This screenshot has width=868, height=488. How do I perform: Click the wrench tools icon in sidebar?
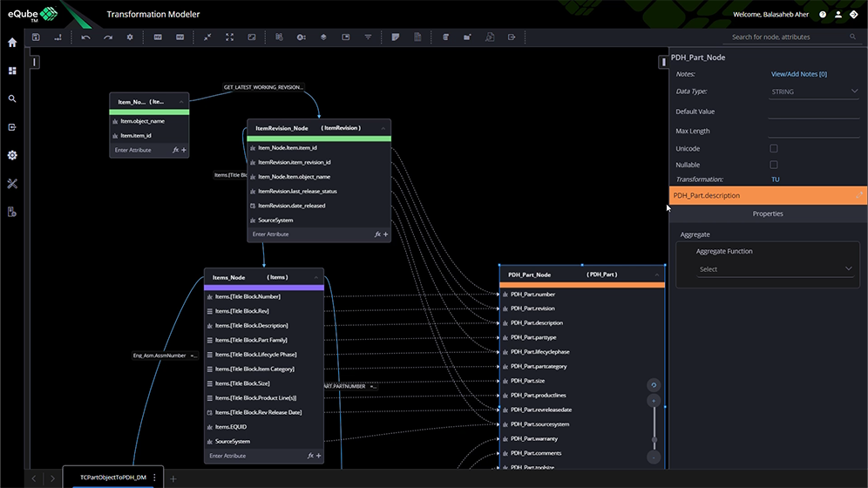[x=12, y=184]
